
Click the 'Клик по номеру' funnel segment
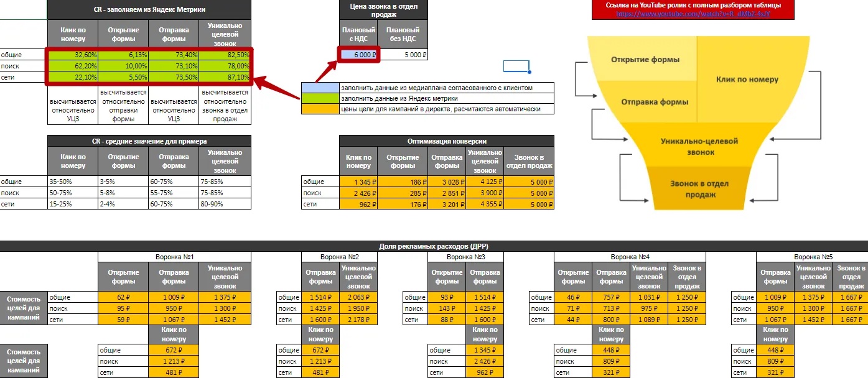pyautogui.click(x=747, y=80)
